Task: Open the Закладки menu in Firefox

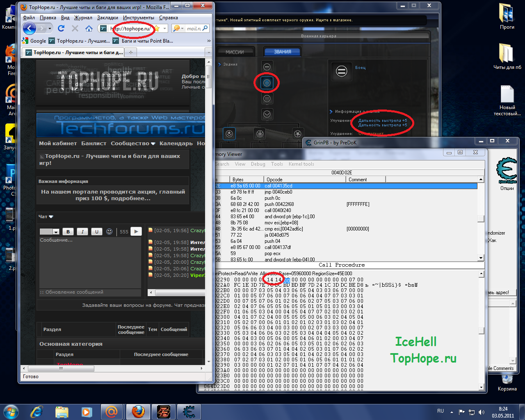Action: coord(107,18)
